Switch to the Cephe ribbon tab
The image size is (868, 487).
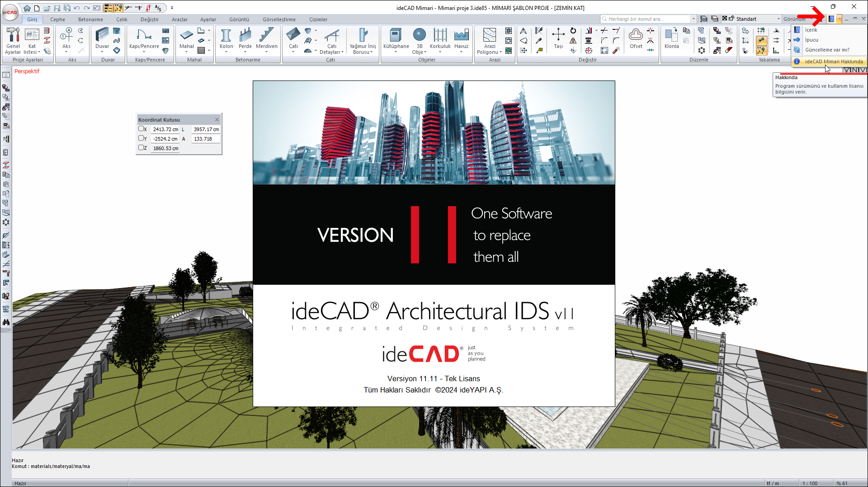[57, 19]
